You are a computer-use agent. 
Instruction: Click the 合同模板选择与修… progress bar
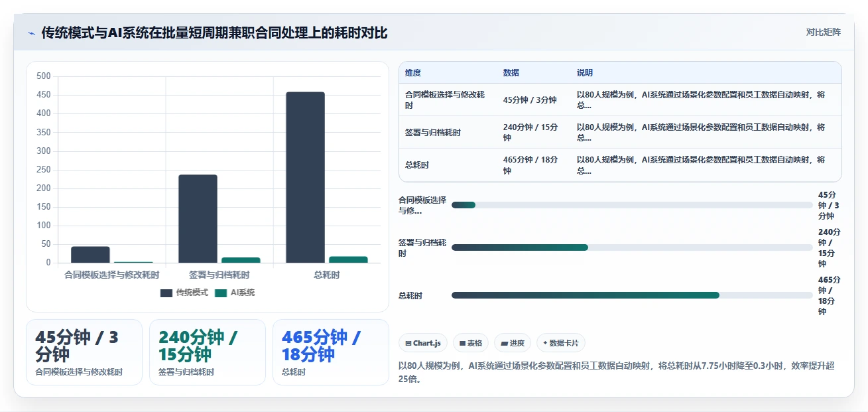pyautogui.click(x=632, y=205)
